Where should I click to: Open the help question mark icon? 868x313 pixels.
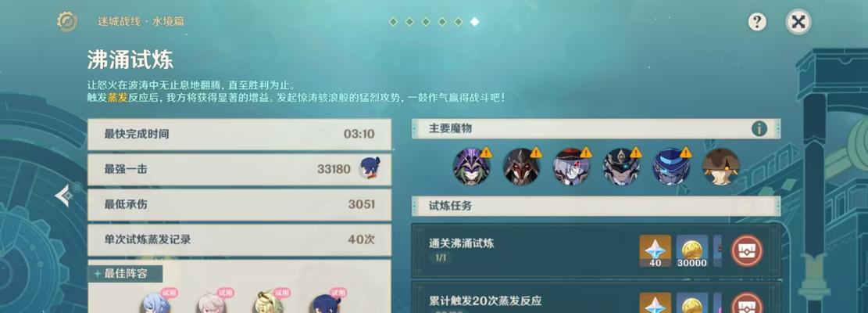pyautogui.click(x=757, y=22)
